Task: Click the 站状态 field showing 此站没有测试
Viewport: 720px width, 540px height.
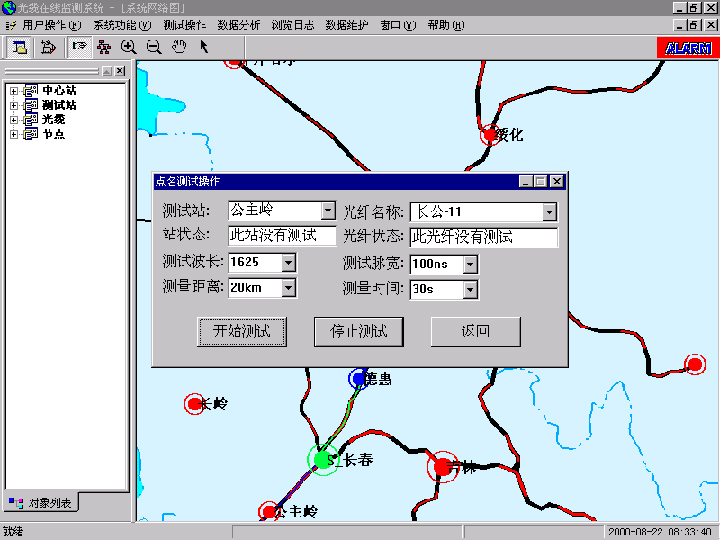Action: pos(282,236)
